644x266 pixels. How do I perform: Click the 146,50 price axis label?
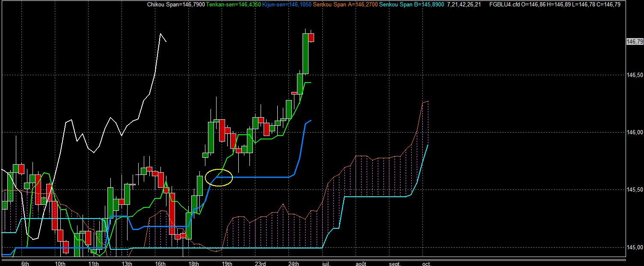[635, 75]
